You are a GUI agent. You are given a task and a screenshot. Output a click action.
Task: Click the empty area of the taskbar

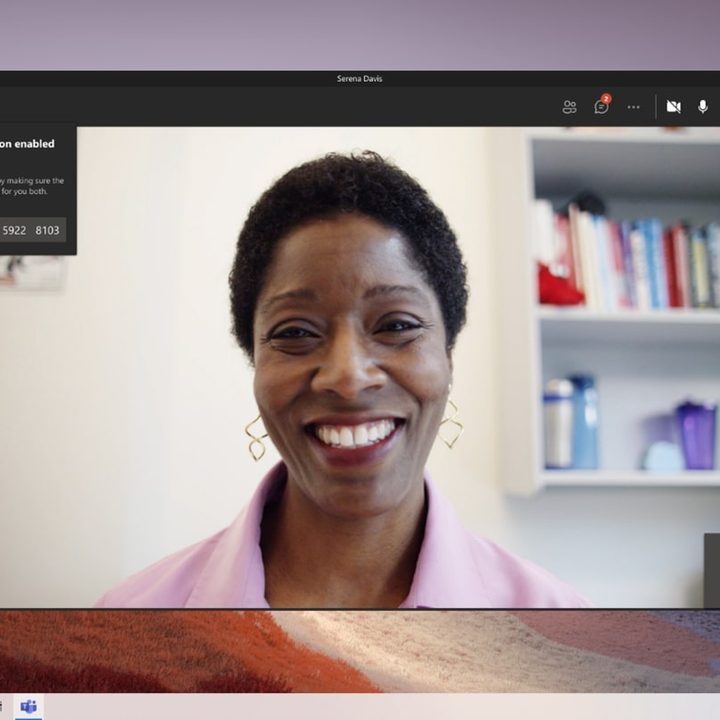pyautogui.click(x=367, y=706)
